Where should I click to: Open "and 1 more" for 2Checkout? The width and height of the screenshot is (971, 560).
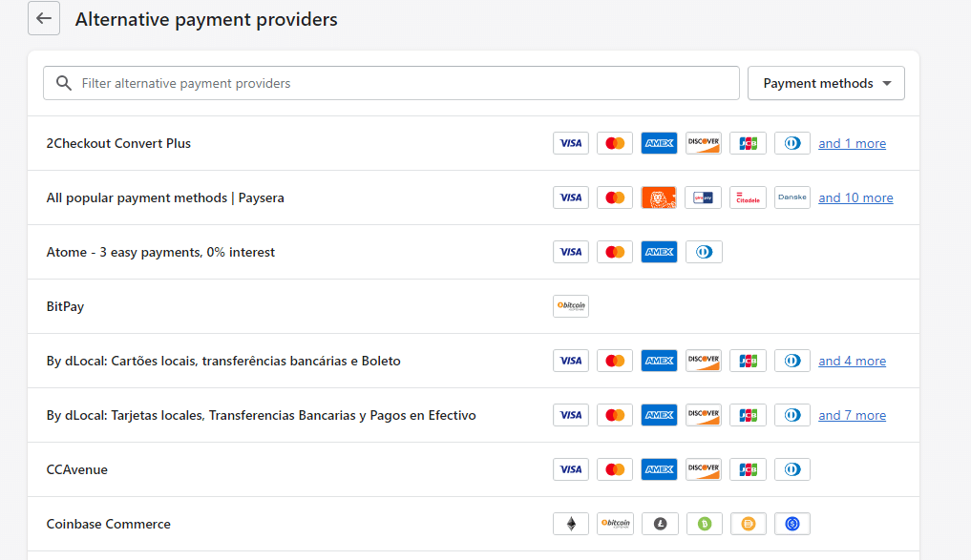[852, 143]
